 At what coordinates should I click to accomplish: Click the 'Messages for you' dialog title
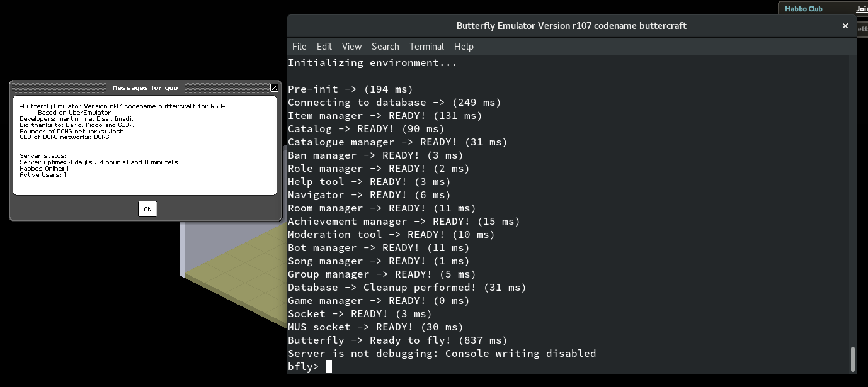pos(145,88)
